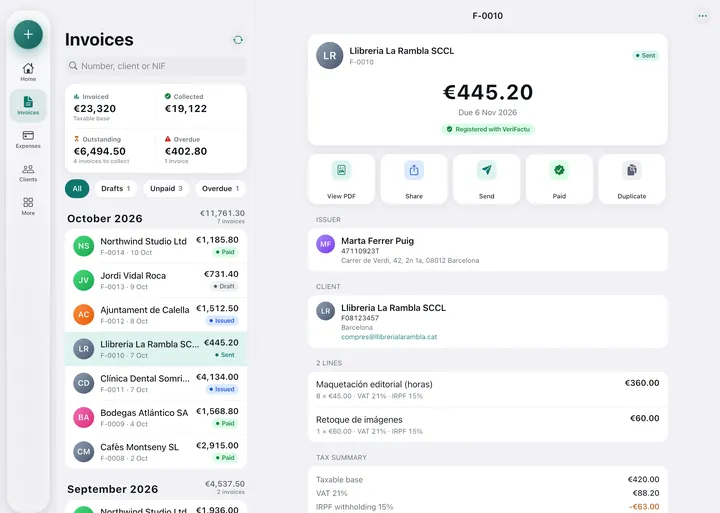Click the invoice search field
Viewport: 720px width, 513px height.
pyautogui.click(x=156, y=66)
